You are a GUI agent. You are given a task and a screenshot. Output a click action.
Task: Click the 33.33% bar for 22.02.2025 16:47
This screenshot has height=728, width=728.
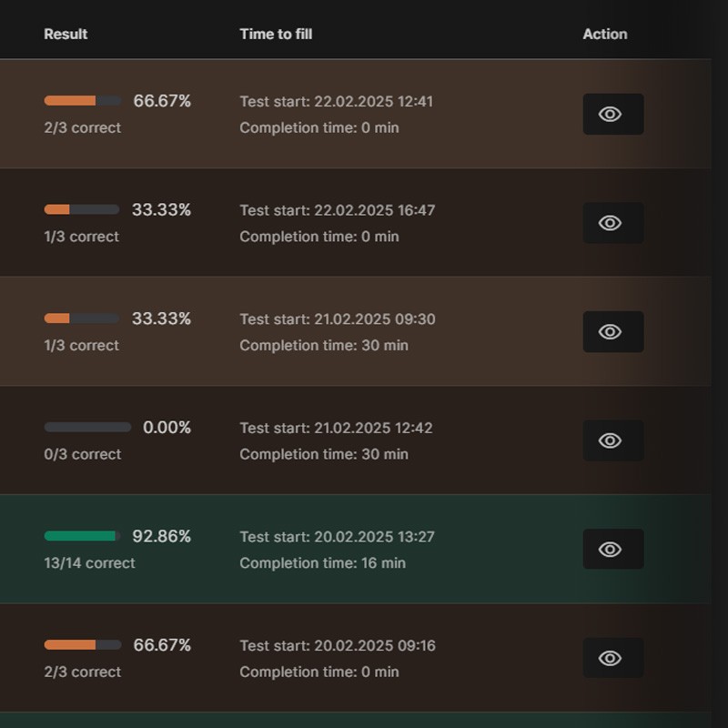point(82,209)
